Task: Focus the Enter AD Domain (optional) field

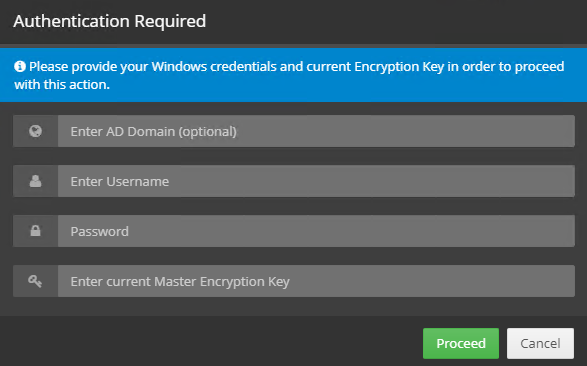Action: pos(316,131)
